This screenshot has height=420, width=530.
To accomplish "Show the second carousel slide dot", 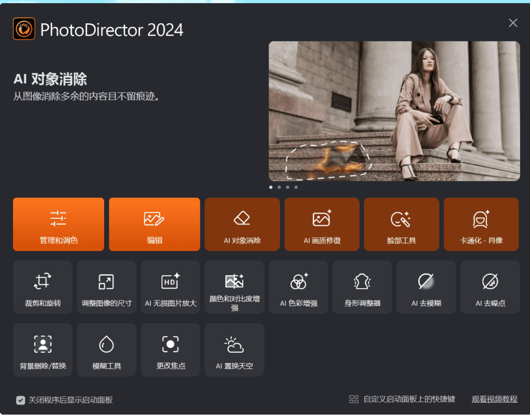I will (279, 187).
